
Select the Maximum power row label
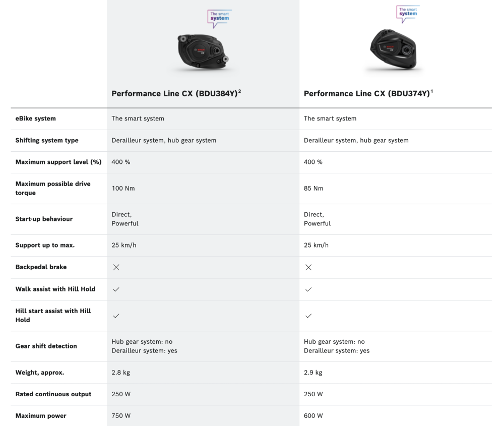[41, 416]
